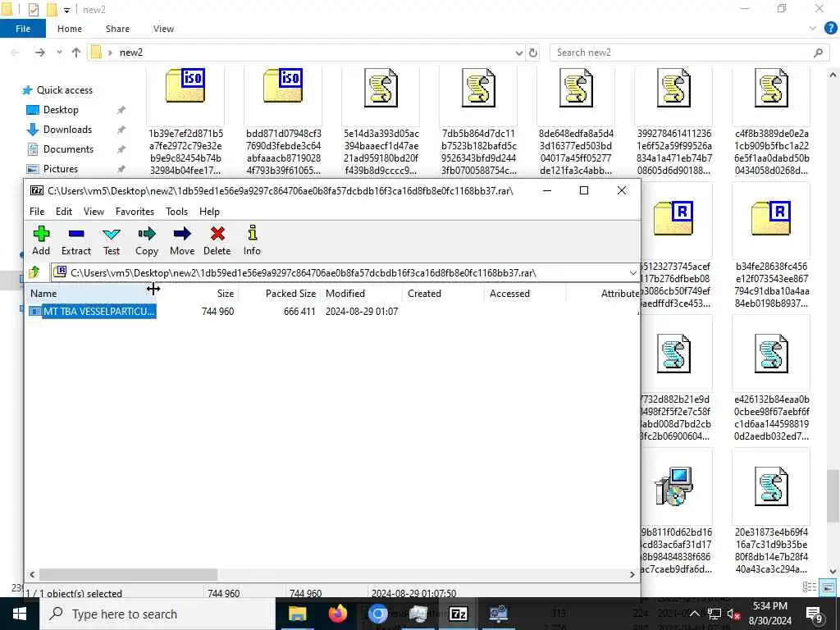
Task: Open the Help menu in 7-Zip
Action: pos(209,212)
